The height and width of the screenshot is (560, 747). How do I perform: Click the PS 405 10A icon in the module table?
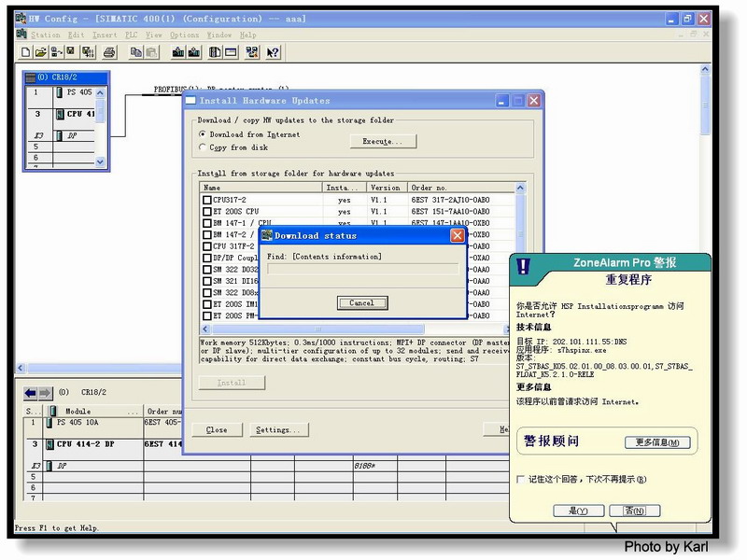coord(49,423)
